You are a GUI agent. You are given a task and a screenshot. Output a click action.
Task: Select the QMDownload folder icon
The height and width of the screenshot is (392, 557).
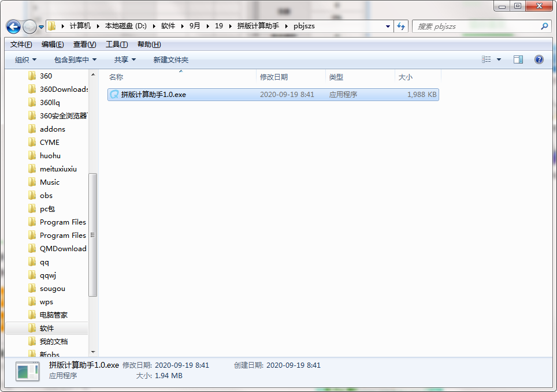click(32, 249)
